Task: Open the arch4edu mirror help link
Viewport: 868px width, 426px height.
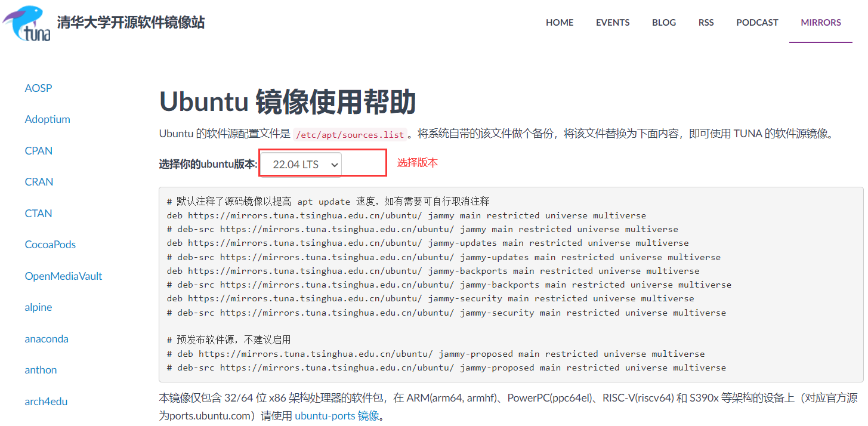Action: (46, 402)
